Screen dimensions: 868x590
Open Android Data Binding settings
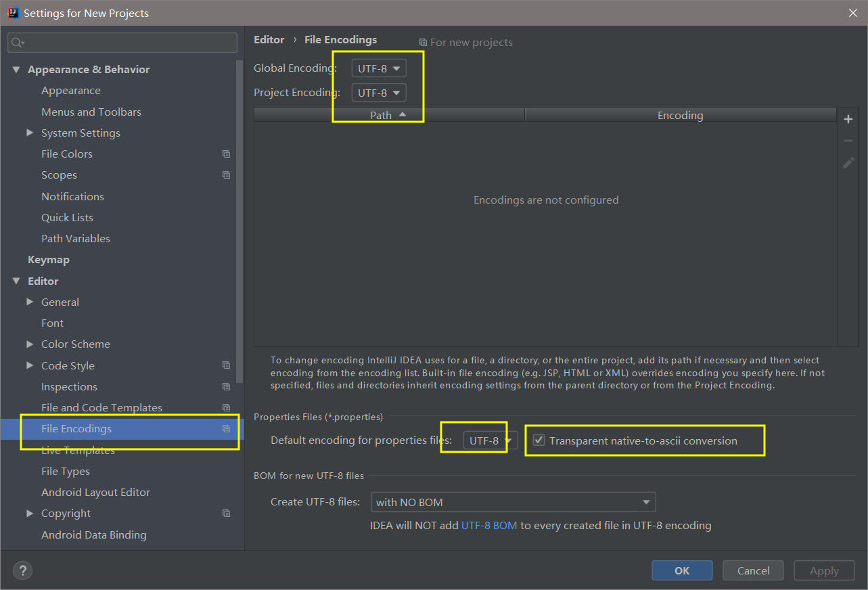(94, 535)
